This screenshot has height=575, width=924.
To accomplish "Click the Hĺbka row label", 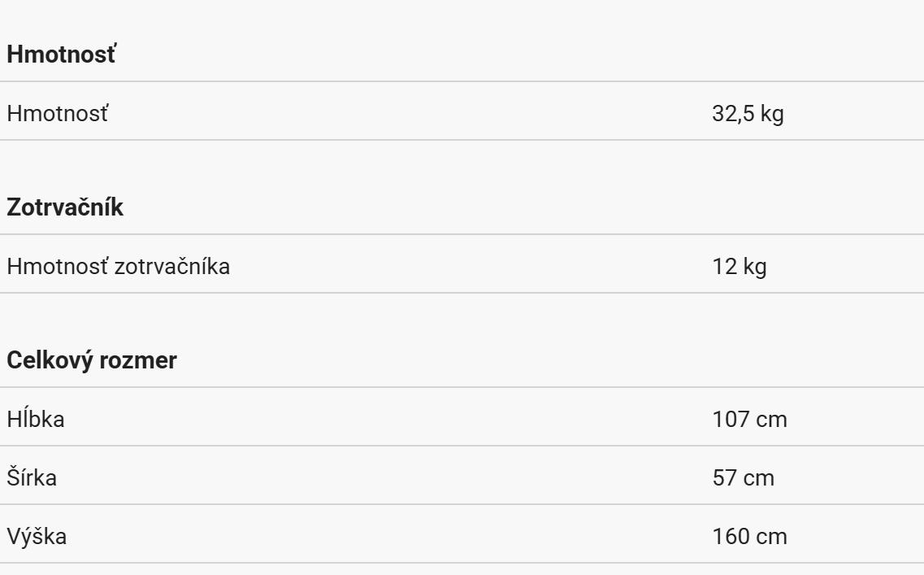I will (36, 419).
